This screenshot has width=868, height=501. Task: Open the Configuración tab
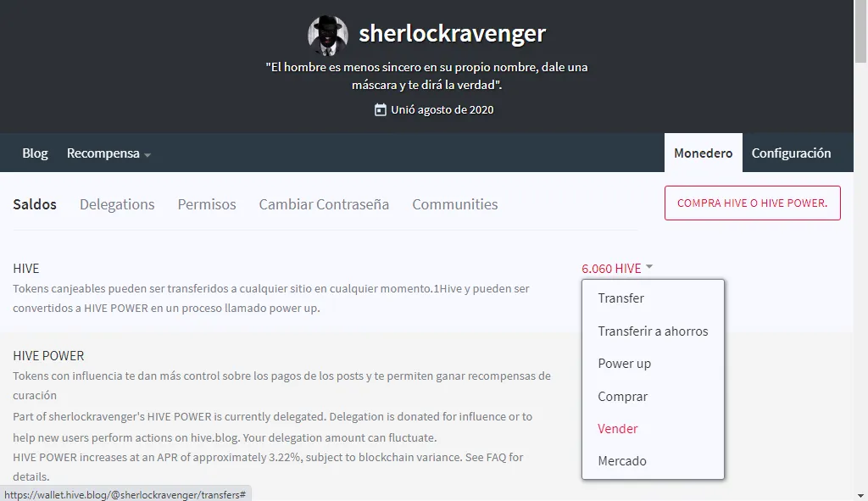(791, 153)
